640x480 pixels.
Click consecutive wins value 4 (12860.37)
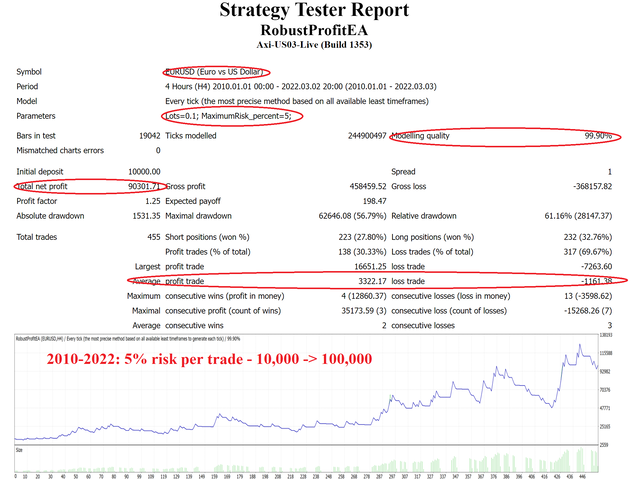364,296
